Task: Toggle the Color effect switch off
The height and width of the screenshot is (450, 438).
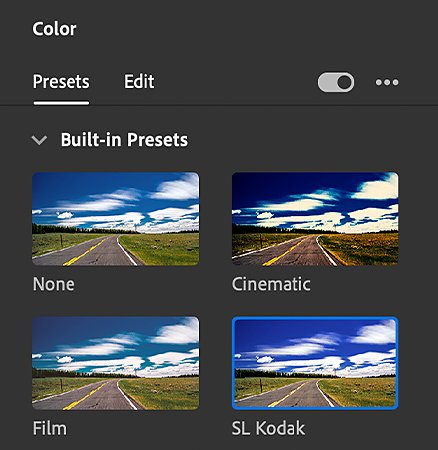Action: point(336,82)
